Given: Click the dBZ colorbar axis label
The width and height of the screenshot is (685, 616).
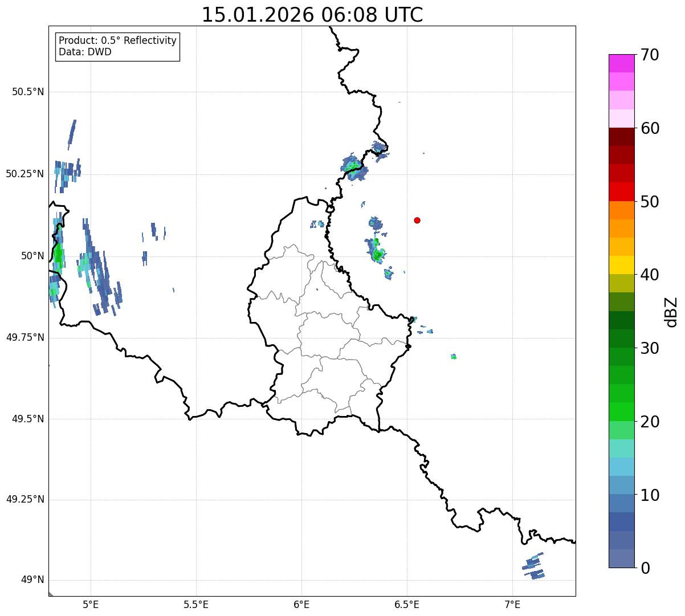Looking at the screenshot, I should tap(671, 311).
